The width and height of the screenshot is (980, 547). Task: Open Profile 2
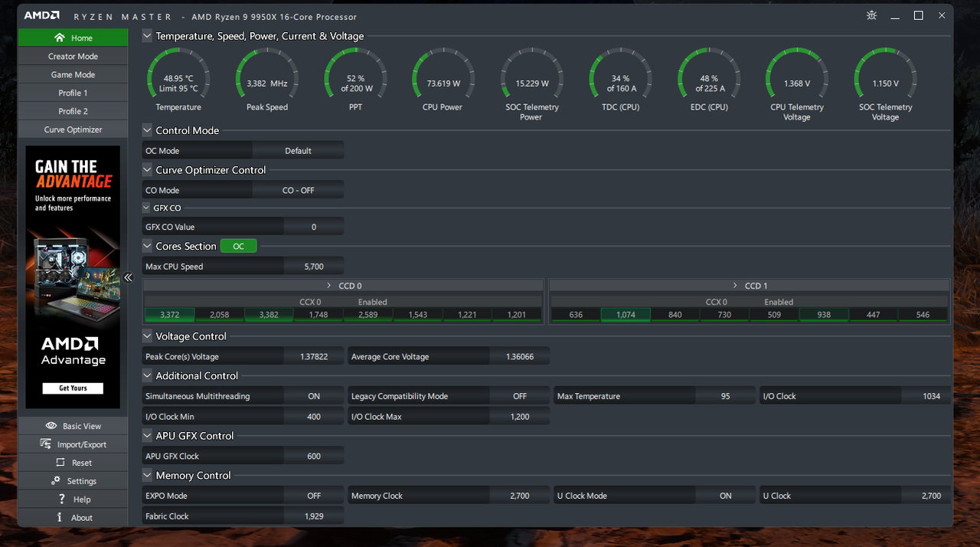pos(73,111)
